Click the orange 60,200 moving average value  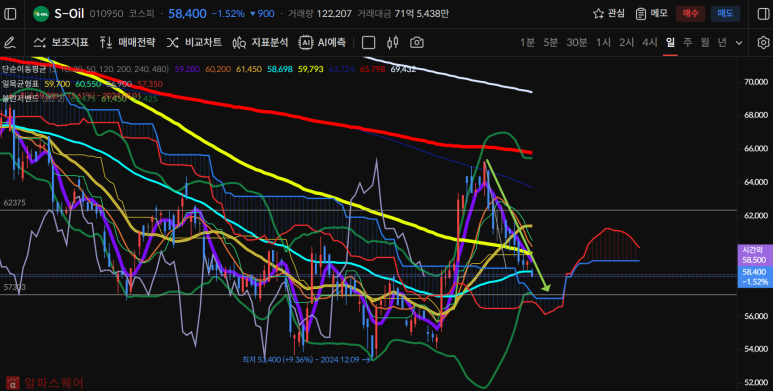217,69
